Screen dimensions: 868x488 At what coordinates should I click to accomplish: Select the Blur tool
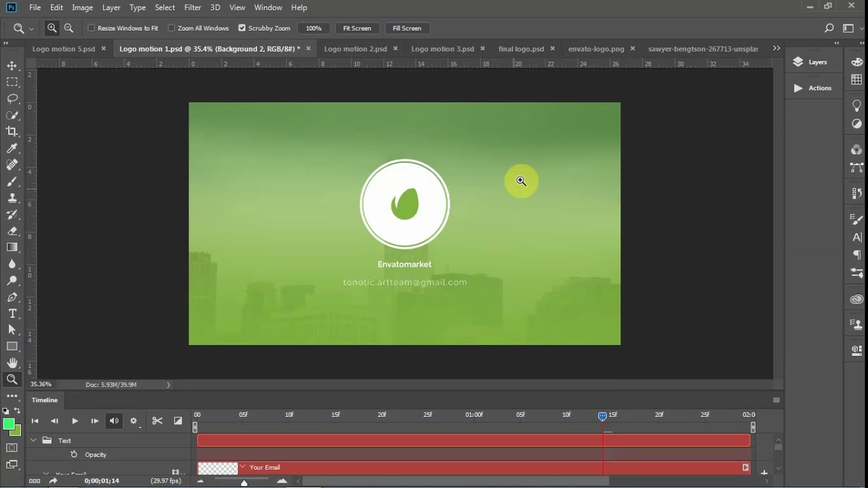click(12, 264)
